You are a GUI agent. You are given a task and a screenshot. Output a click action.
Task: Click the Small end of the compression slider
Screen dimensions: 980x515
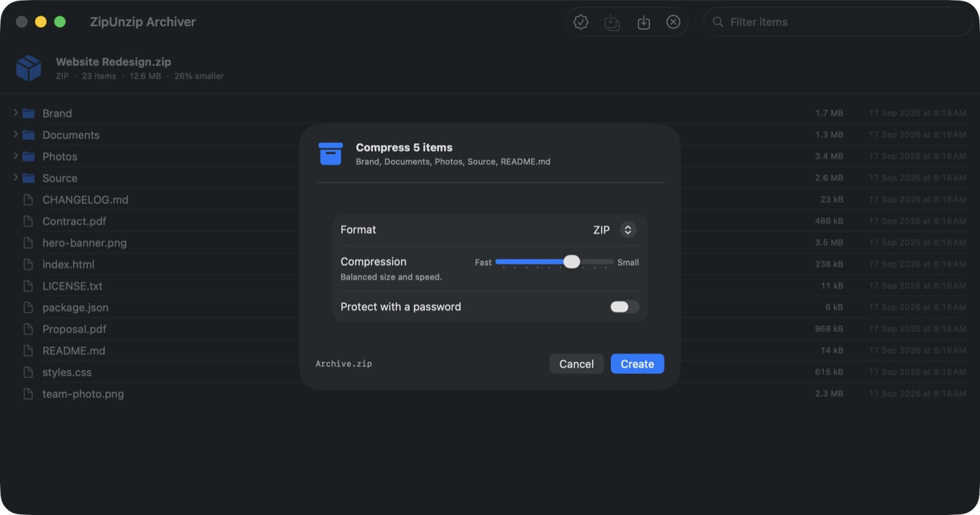point(628,263)
